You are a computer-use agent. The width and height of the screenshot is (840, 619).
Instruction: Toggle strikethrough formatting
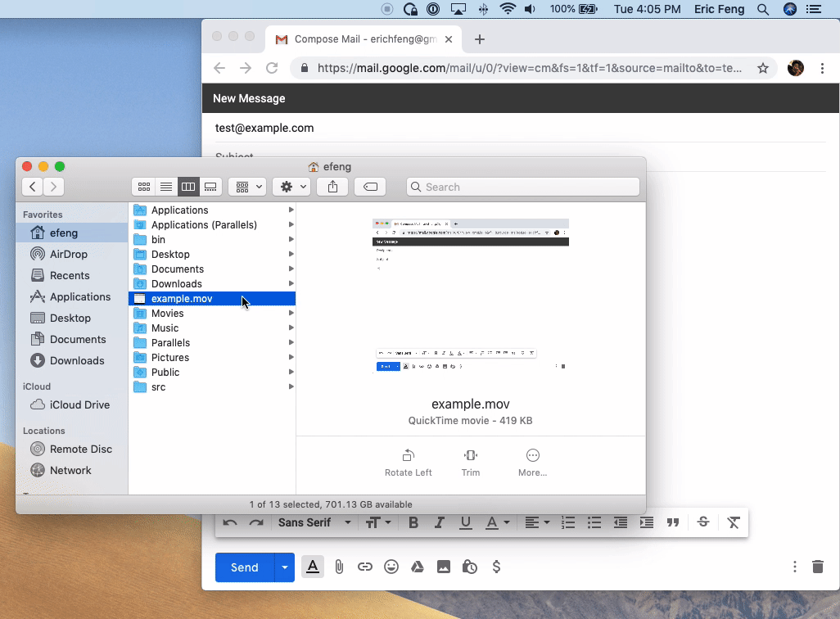[702, 522]
